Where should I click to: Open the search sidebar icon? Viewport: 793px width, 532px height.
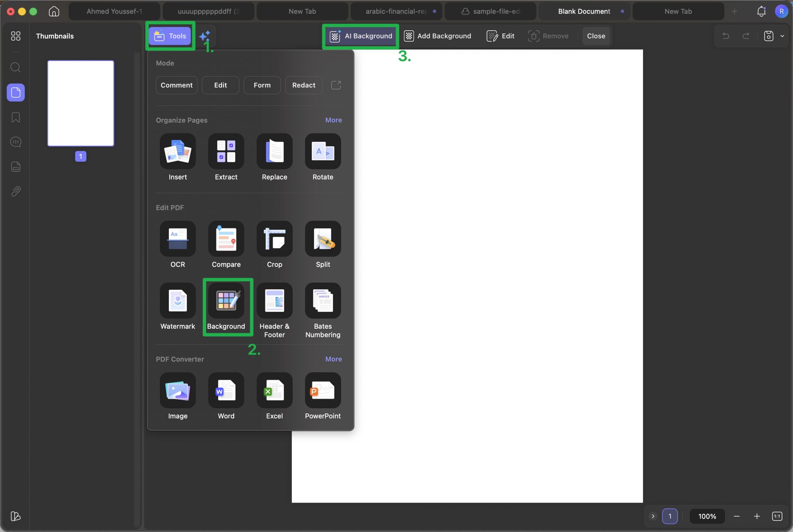point(15,67)
